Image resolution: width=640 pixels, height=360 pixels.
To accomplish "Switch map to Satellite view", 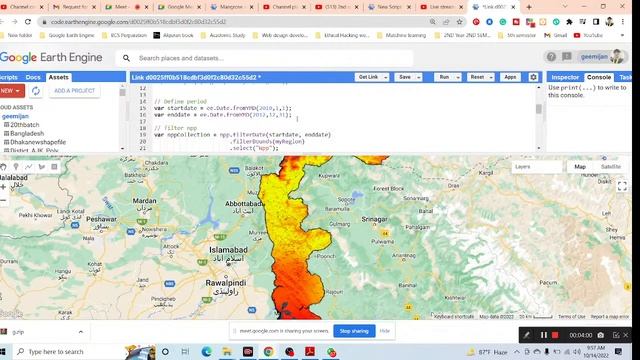I will [x=611, y=167].
